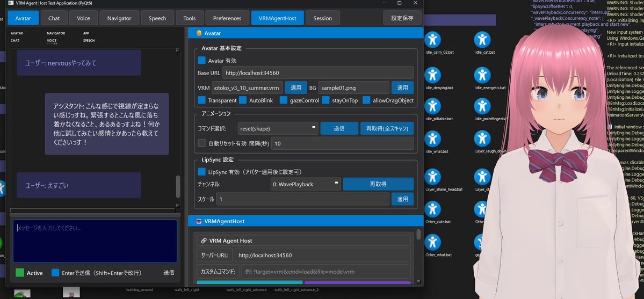Switch to the Chat tab

point(54,18)
